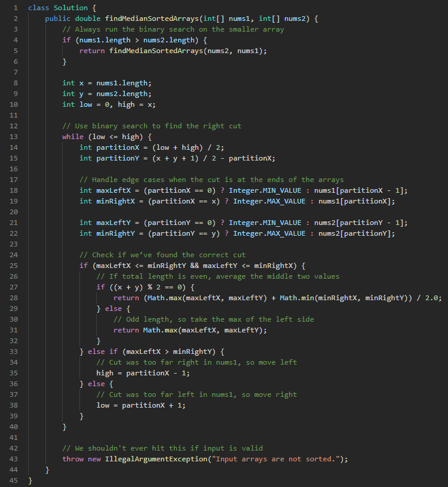448x487 pixels.
Task: Click 'nums2[partitionY];' at end of line 22
Action: coord(357,233)
